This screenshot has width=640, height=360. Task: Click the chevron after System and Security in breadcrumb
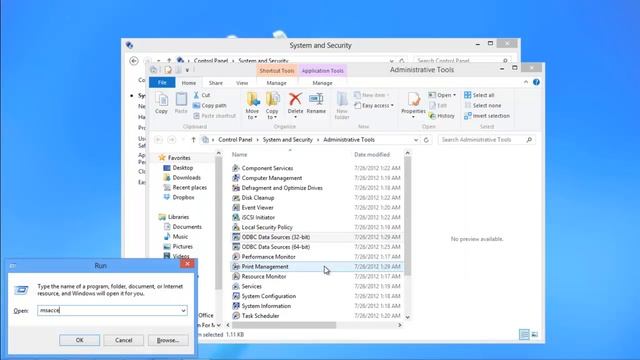(x=318, y=140)
